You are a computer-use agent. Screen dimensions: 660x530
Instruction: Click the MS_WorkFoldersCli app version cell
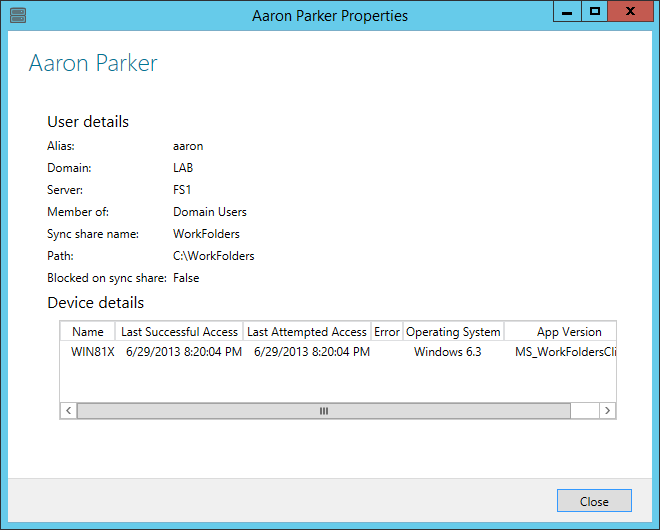(565, 352)
